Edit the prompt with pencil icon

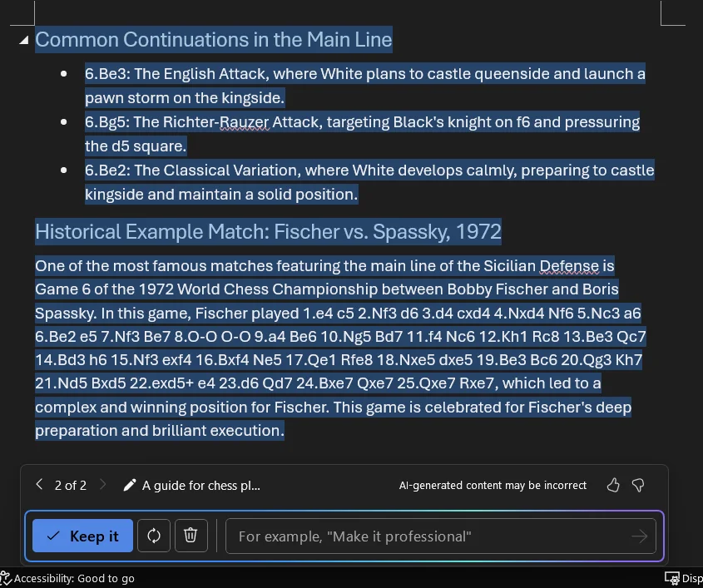[x=130, y=485]
